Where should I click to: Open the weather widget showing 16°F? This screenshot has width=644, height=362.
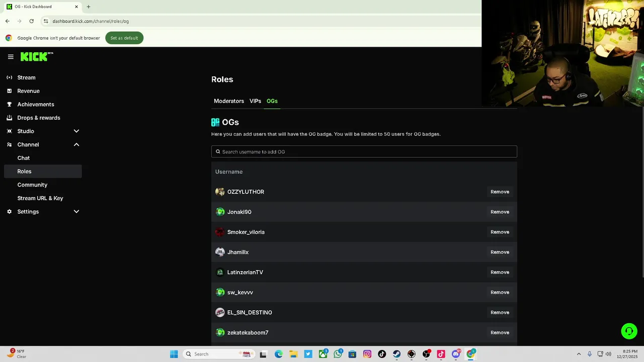point(16,354)
